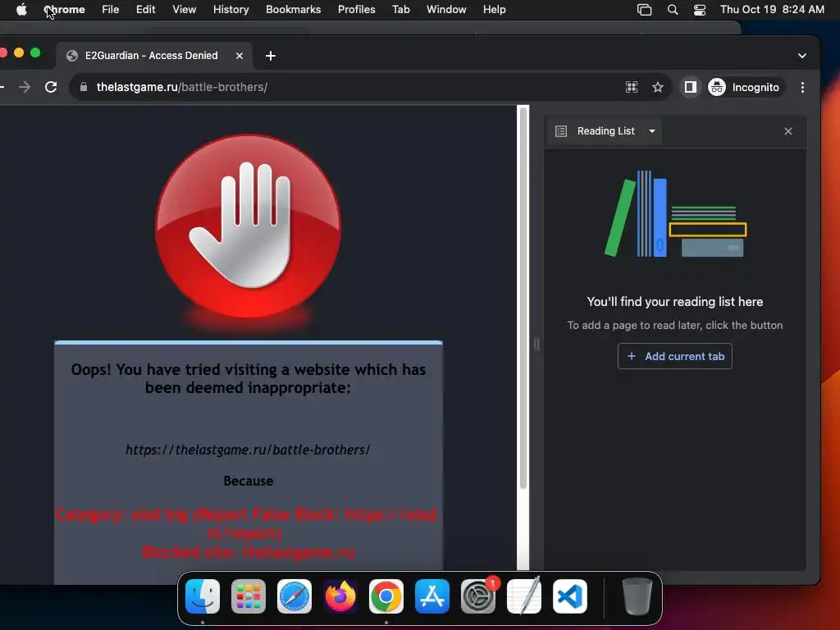Click the blocked URL text https://thelastgame.ru/battle-brothers/

click(x=248, y=450)
